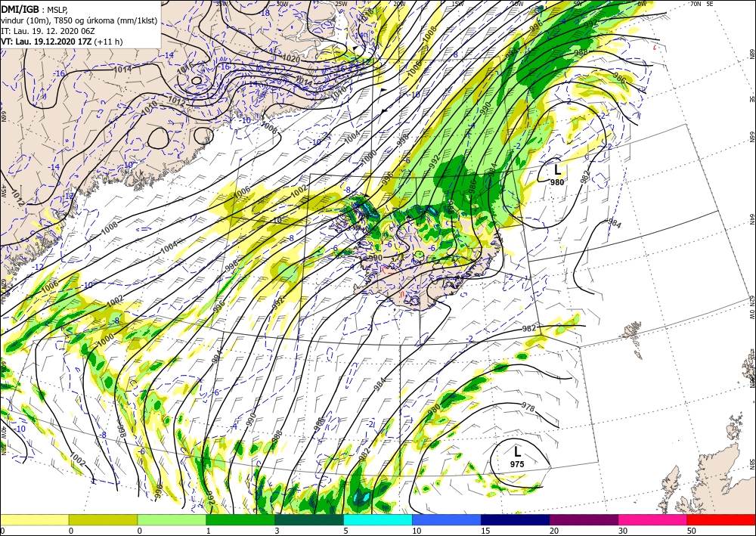
Task: Click the "35W" longitude label
Action: [222, 3]
